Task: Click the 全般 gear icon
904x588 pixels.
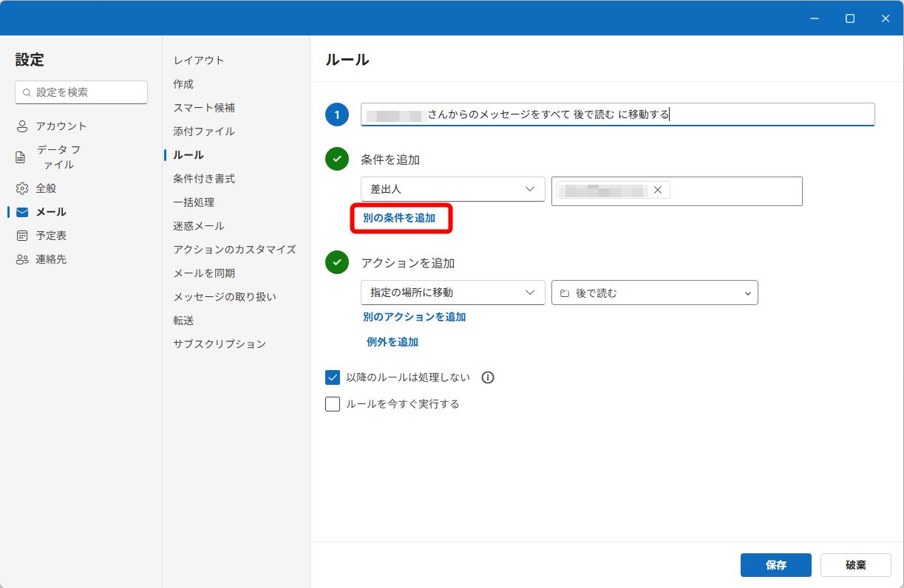Action: [22, 188]
